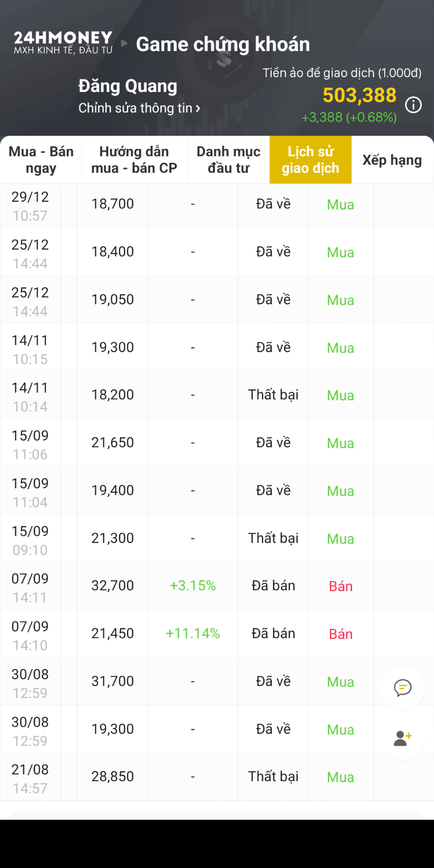Switch to the Mua - Bán ngay tab
Image resolution: width=434 pixels, height=868 pixels.
point(41,160)
